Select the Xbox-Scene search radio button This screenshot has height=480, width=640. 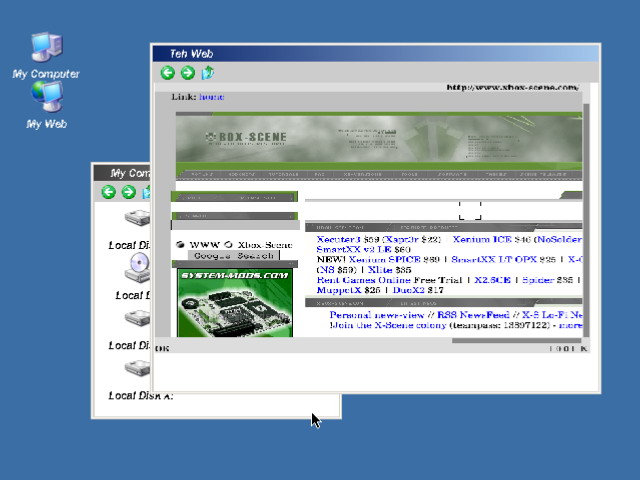pos(229,244)
